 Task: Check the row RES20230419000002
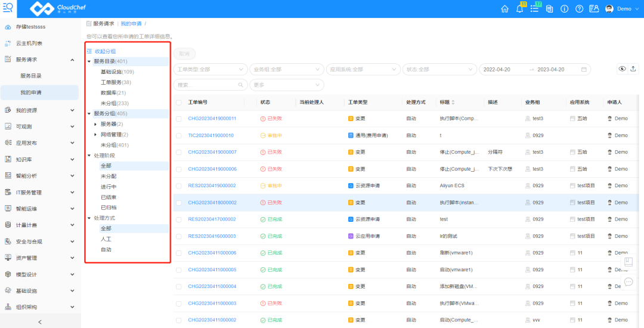[x=179, y=186]
